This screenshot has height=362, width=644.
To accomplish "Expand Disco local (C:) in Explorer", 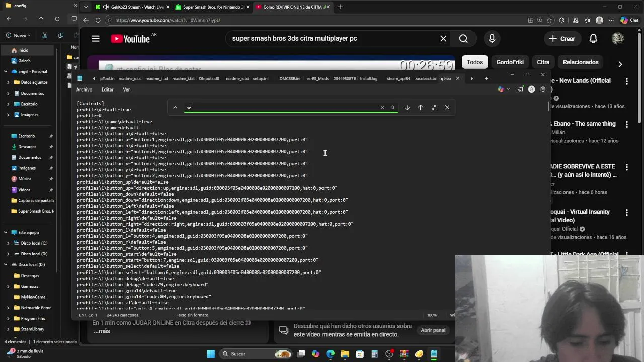I will coord(8,243).
